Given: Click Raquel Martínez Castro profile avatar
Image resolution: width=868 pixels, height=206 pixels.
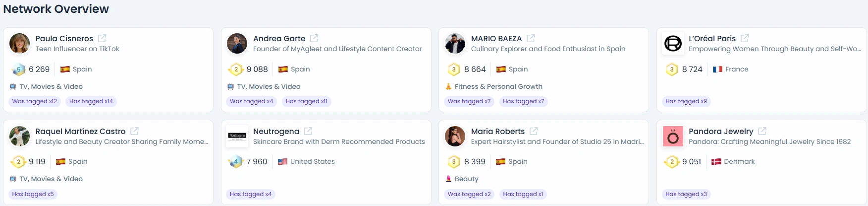Looking at the screenshot, I should coord(19,137).
